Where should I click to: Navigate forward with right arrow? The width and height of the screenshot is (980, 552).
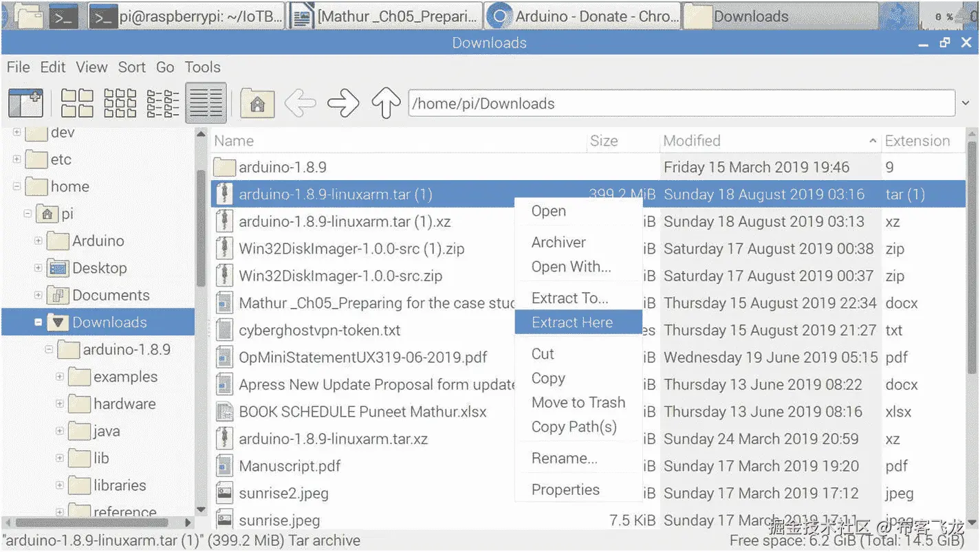click(343, 104)
